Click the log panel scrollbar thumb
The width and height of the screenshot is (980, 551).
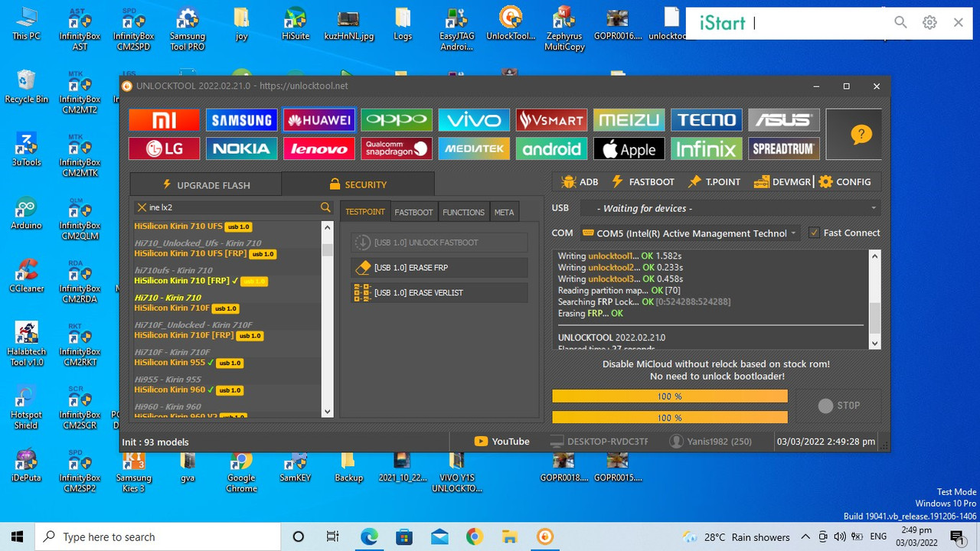pyautogui.click(x=875, y=316)
